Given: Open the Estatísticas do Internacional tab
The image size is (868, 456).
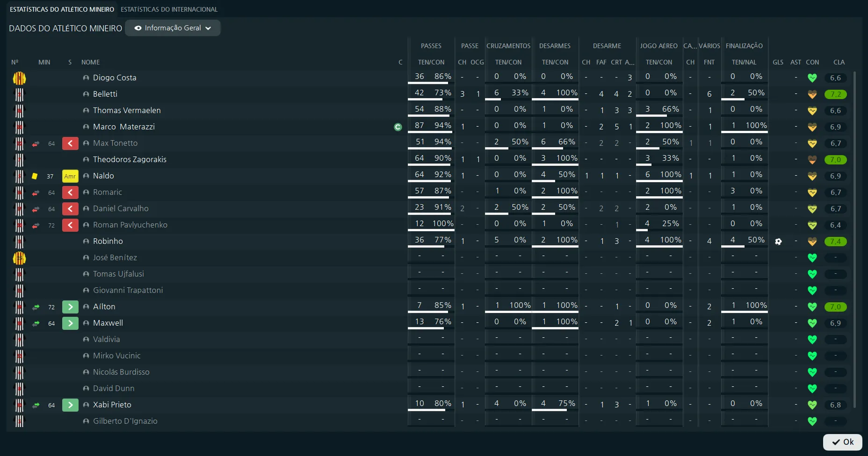Looking at the screenshot, I should click(x=169, y=9).
